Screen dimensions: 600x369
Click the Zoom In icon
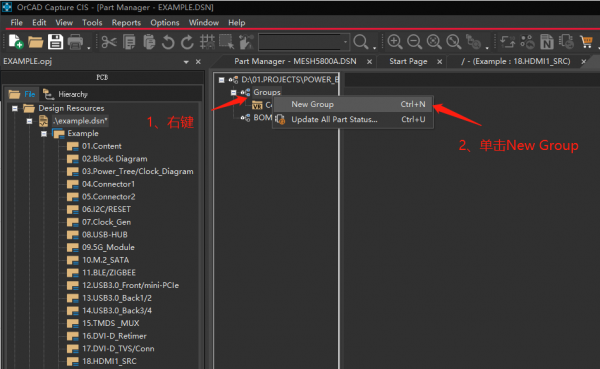click(x=395, y=42)
